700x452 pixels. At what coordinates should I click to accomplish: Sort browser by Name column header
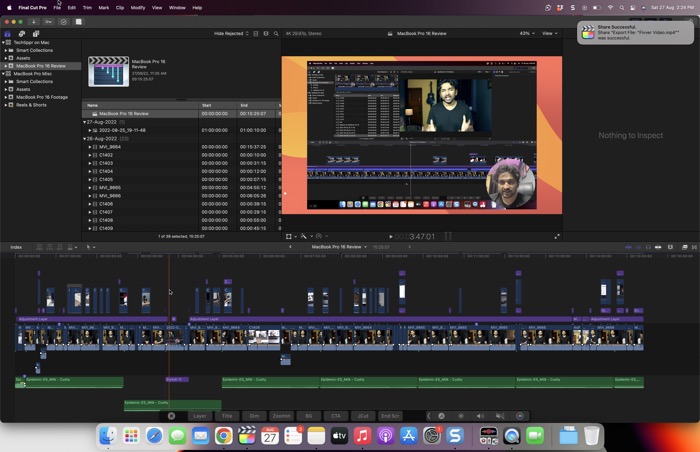[140, 105]
